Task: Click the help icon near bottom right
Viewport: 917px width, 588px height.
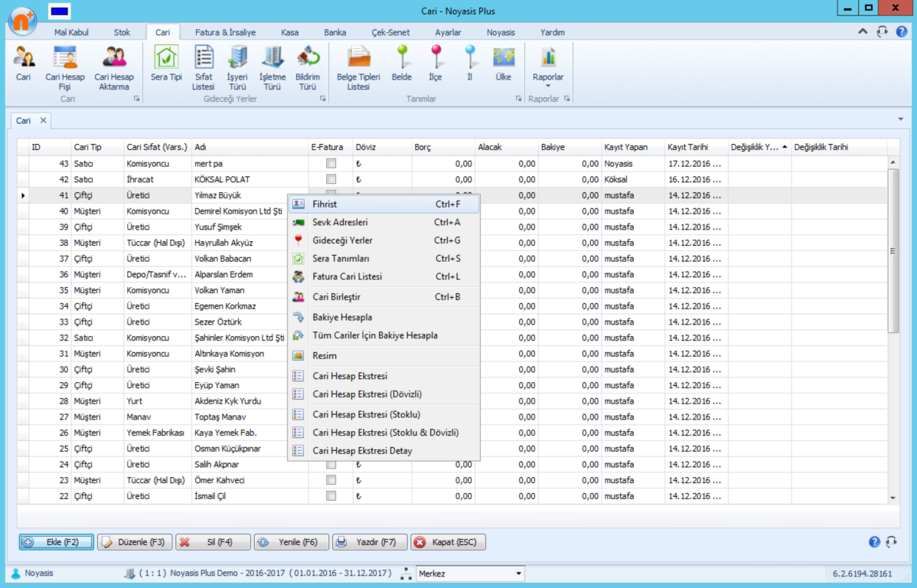Action: click(874, 542)
